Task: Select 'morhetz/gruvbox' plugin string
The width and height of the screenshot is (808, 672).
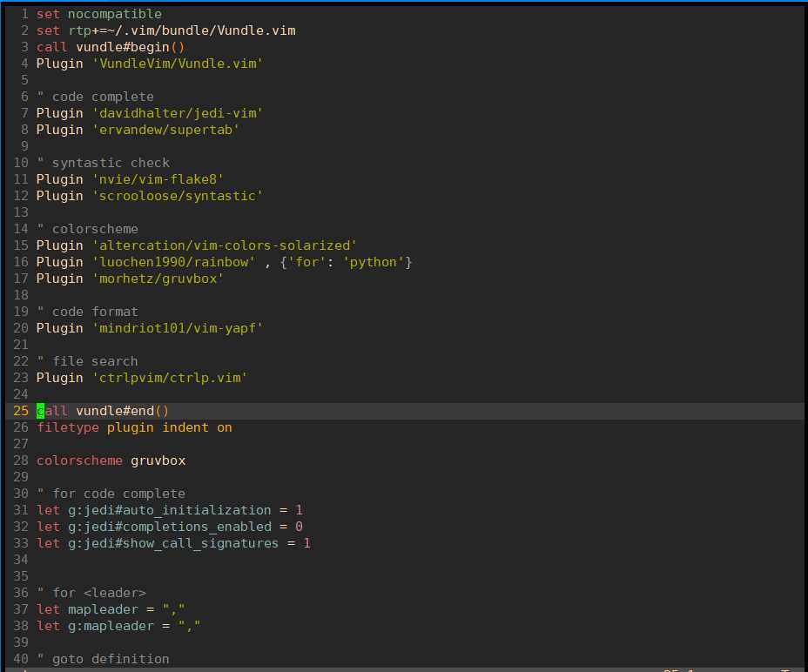Action: coord(158,279)
